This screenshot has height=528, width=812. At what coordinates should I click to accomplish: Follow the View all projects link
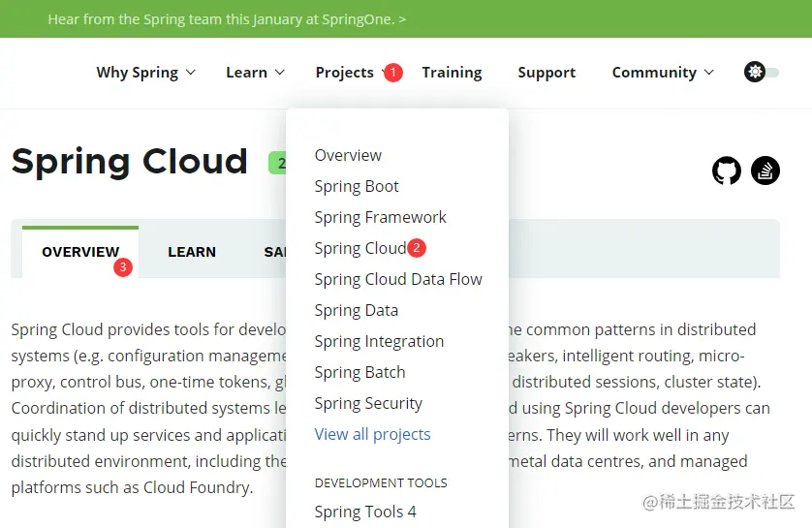click(x=372, y=434)
